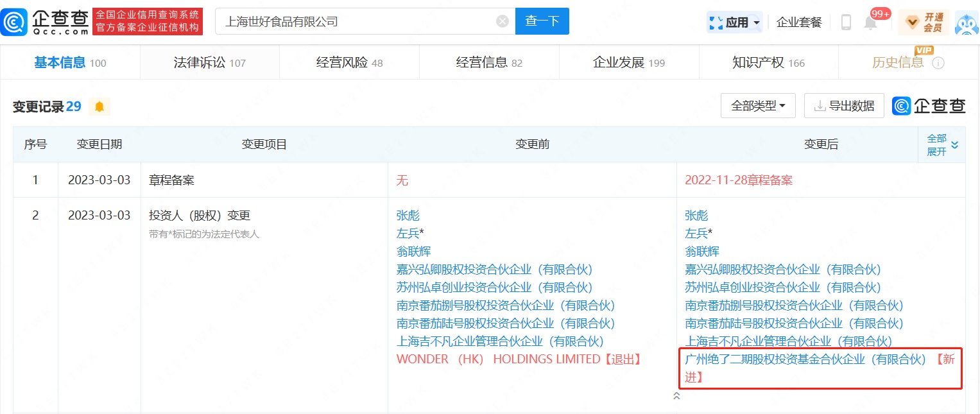Screen dimensions: 980x414
Task: Click info icon beside 历史信息
Action: click(x=938, y=63)
